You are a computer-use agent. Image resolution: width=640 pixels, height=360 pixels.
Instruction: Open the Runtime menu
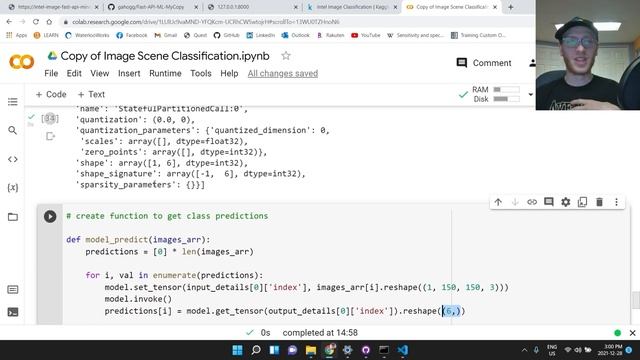[x=165, y=73]
